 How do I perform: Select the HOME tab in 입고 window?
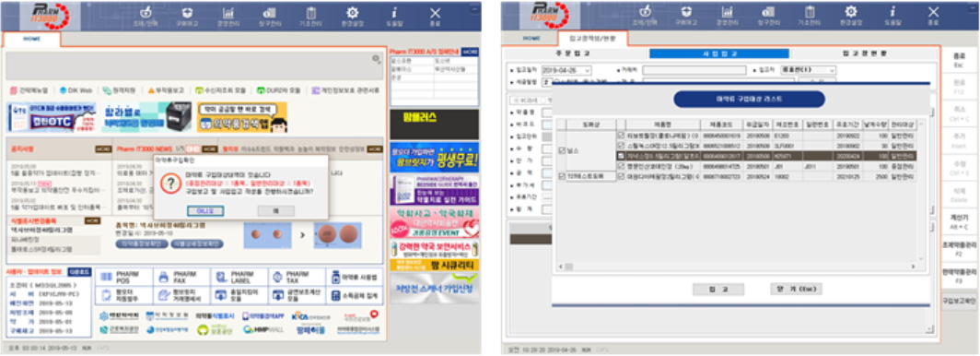(x=531, y=38)
